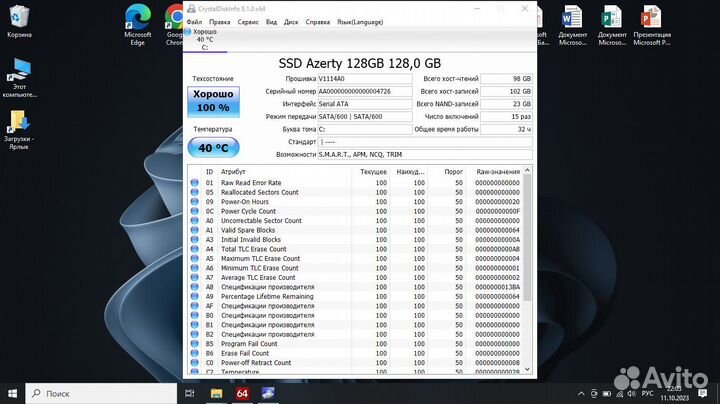The height and width of the screenshot is (404, 720).
Task: Open the CrystalDiskInfo taskbar icon
Action: point(268,393)
